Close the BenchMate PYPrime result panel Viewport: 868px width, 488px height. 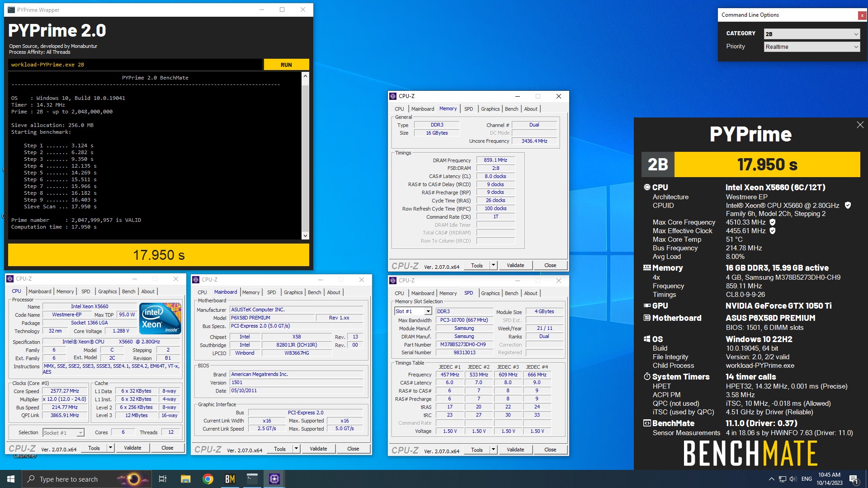click(860, 125)
